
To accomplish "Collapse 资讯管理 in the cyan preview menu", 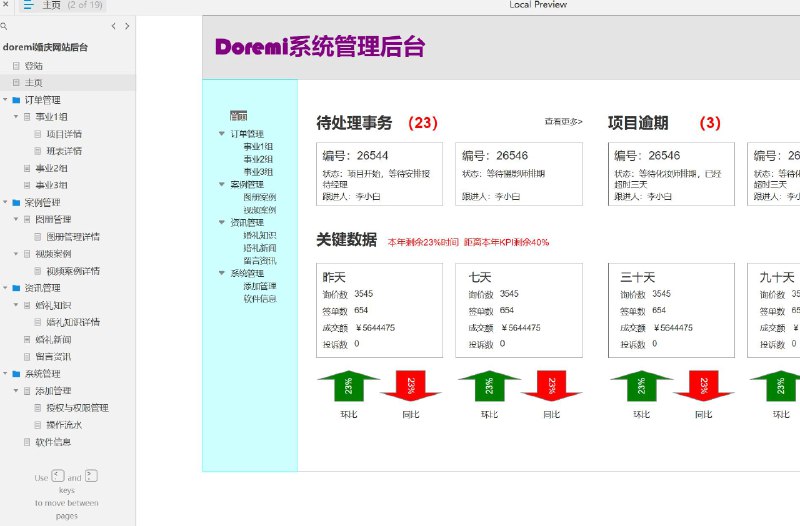I will [x=221, y=222].
